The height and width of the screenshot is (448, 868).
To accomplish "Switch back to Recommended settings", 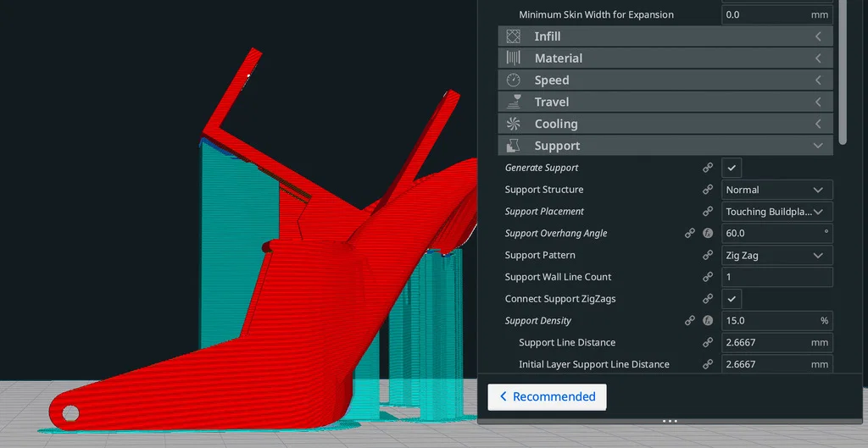I will coord(547,396).
